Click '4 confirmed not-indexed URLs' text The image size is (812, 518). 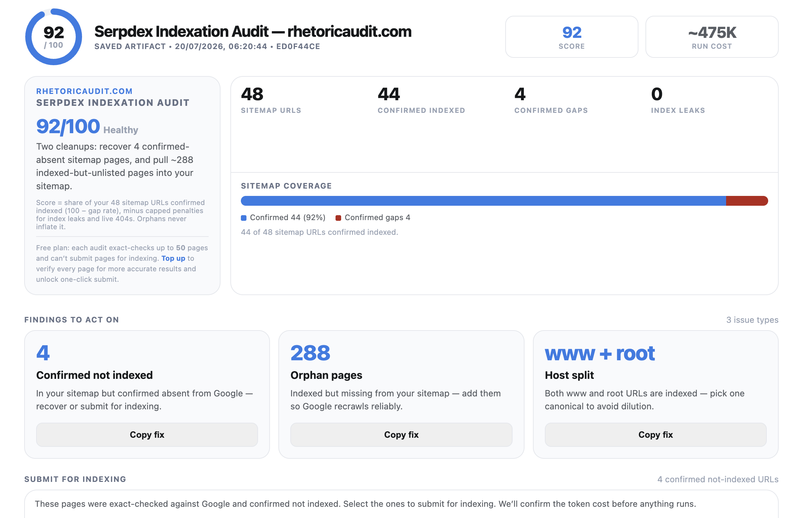718,479
